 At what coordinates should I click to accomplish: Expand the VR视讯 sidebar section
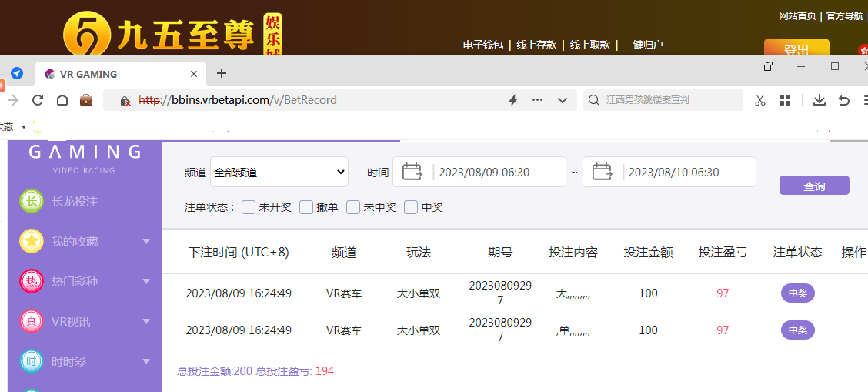click(x=146, y=321)
